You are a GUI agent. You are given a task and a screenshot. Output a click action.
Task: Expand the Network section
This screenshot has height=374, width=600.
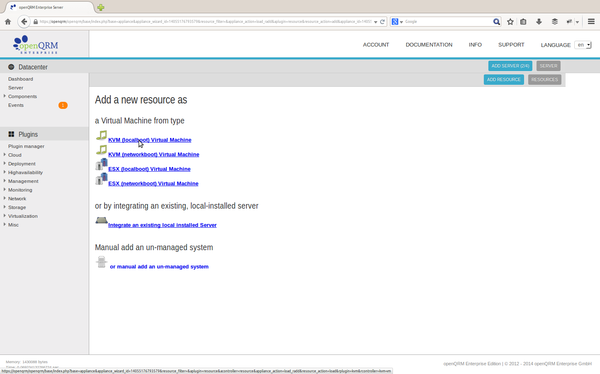[5, 198]
